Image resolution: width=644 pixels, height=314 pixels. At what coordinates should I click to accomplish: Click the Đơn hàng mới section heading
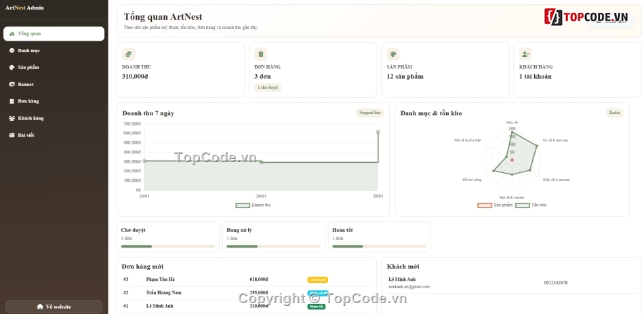pos(142,267)
